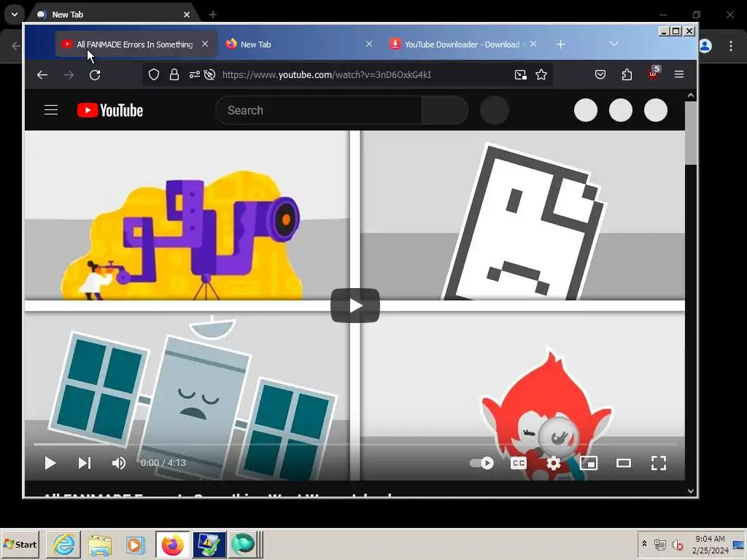747x560 pixels.
Task: Toggle theater mode view
Action: [x=624, y=463]
